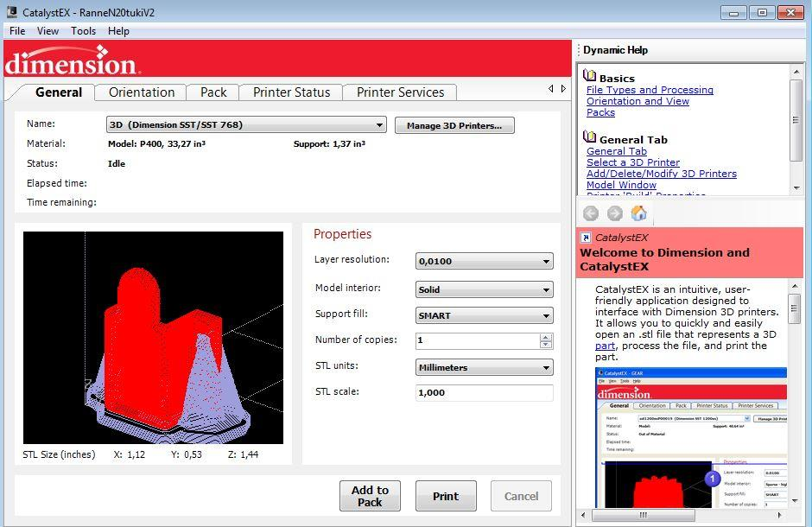Click the Manage 3D Printers button
The image size is (812, 527).
pyautogui.click(x=454, y=125)
